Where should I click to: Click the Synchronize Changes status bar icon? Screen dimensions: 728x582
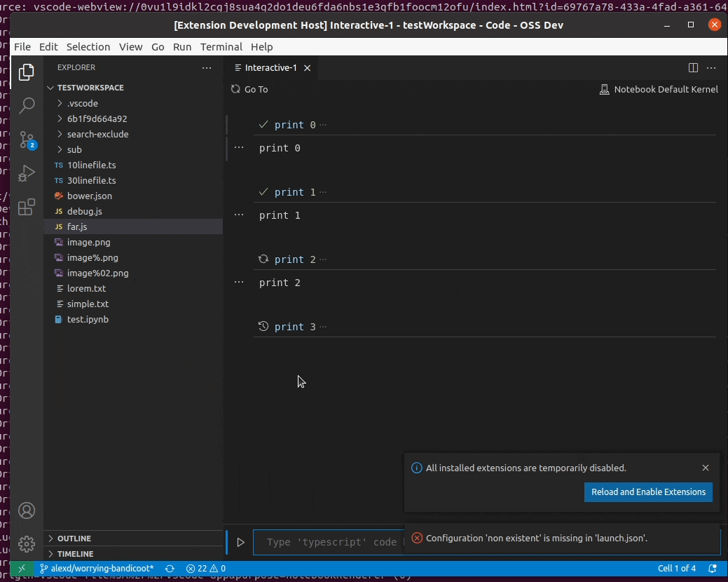click(x=170, y=569)
